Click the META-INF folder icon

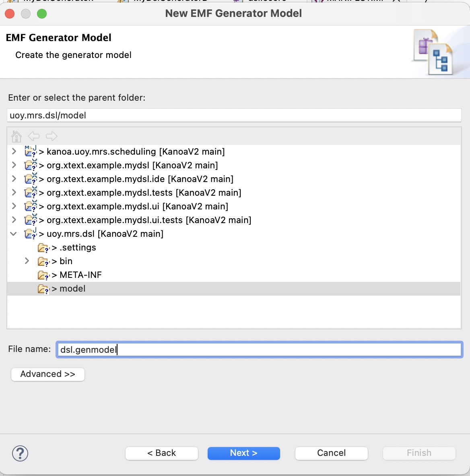[43, 275]
